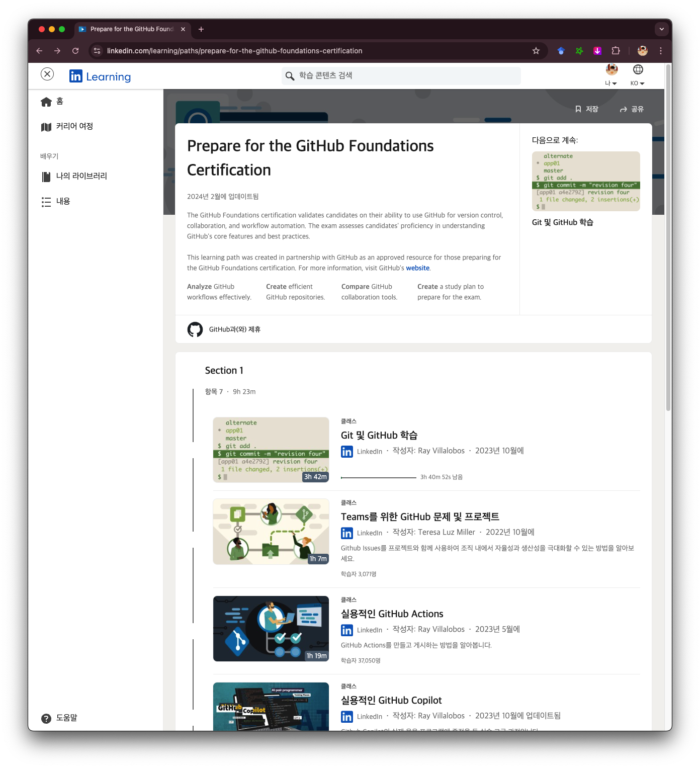Open the Chrome profile avatar
The image size is (700, 768).
642,51
